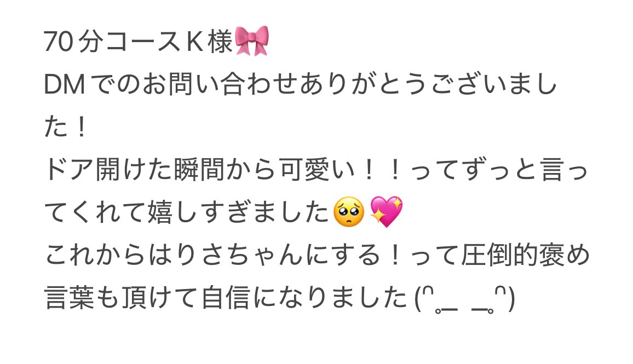Click 'ってずっと言っ' text

point(499,170)
